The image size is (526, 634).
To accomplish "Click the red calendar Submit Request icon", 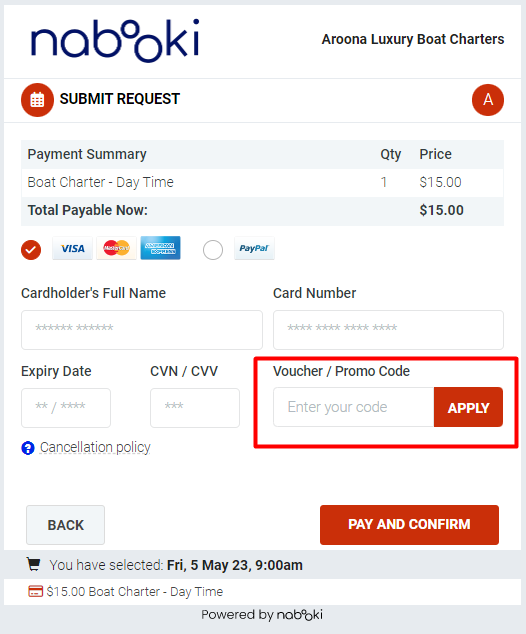I will [37, 100].
